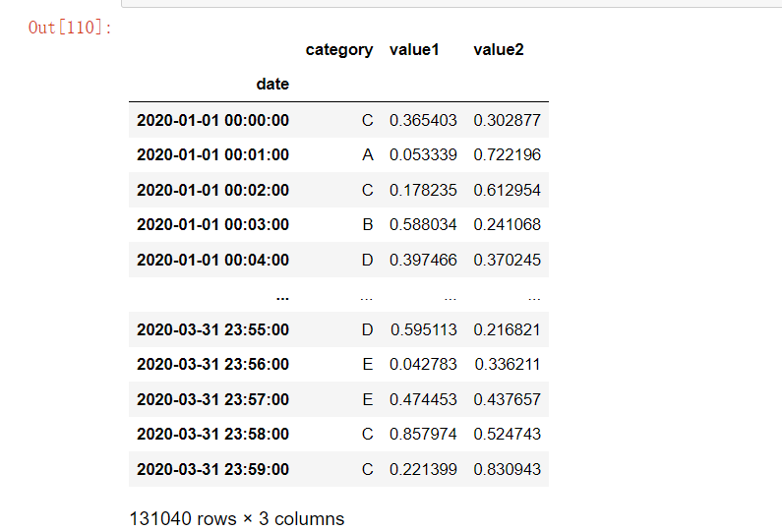The image size is (782, 532).
Task: Click category D in 23:55:00 row
Action: pyautogui.click(x=367, y=329)
